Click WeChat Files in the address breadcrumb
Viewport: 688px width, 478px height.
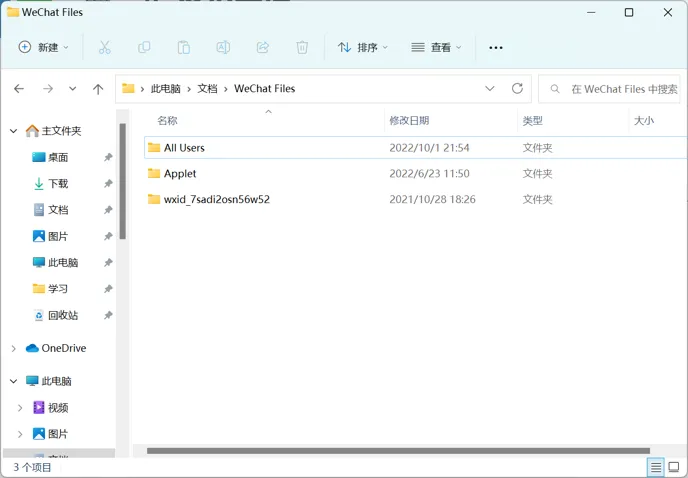(x=265, y=89)
